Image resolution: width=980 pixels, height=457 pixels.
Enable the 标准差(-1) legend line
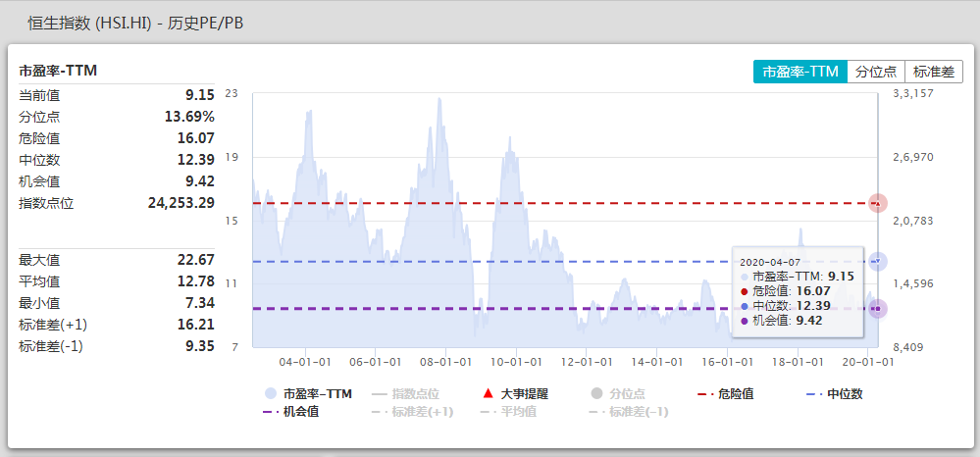pyautogui.click(x=629, y=412)
